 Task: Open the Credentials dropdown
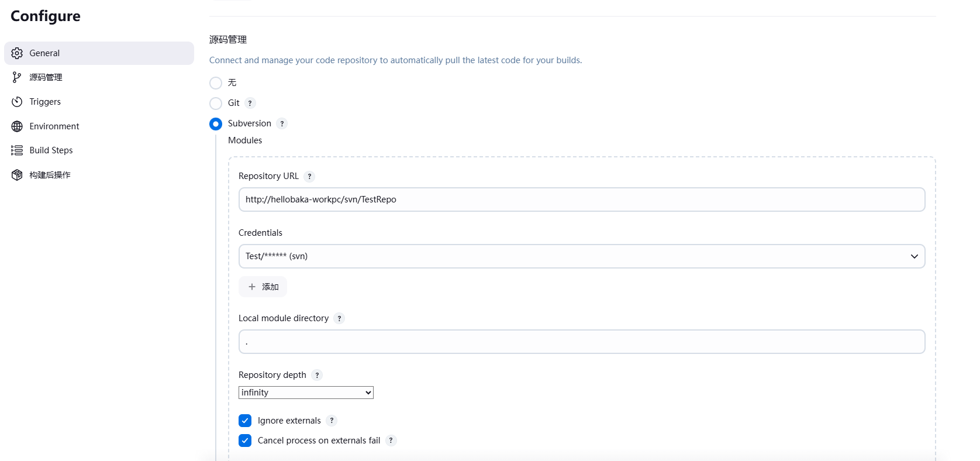coord(581,256)
